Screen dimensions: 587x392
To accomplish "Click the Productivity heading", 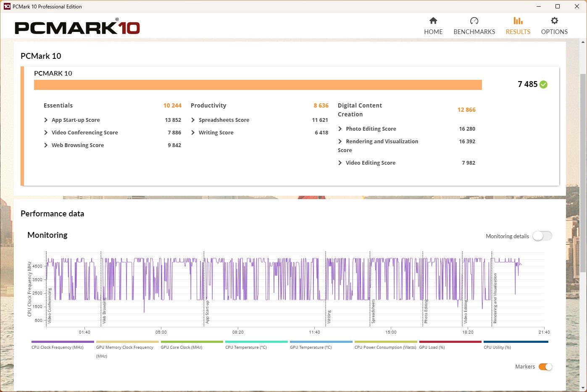I will pyautogui.click(x=208, y=105).
